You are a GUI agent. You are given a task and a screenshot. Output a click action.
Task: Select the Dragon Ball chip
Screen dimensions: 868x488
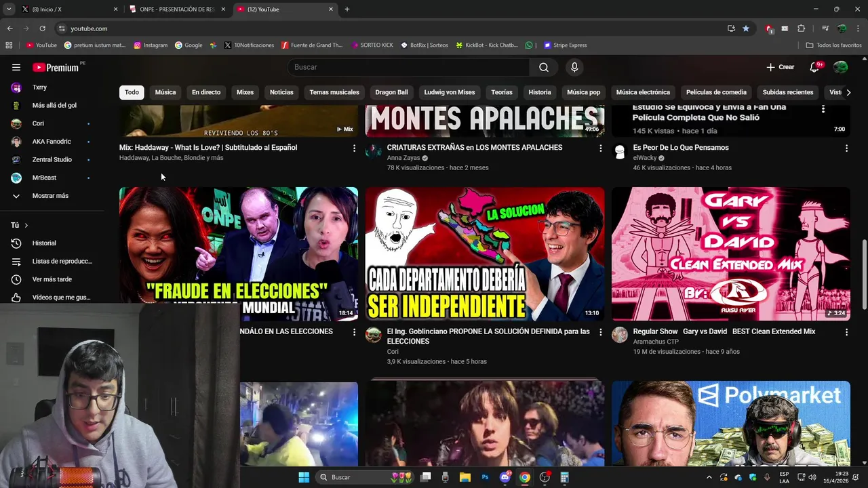point(392,92)
